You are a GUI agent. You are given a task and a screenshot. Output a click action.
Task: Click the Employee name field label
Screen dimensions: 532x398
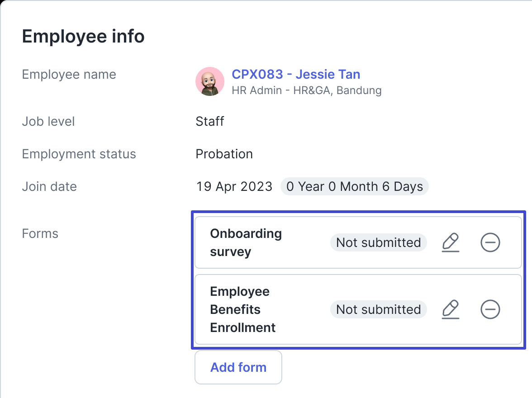[x=69, y=74]
